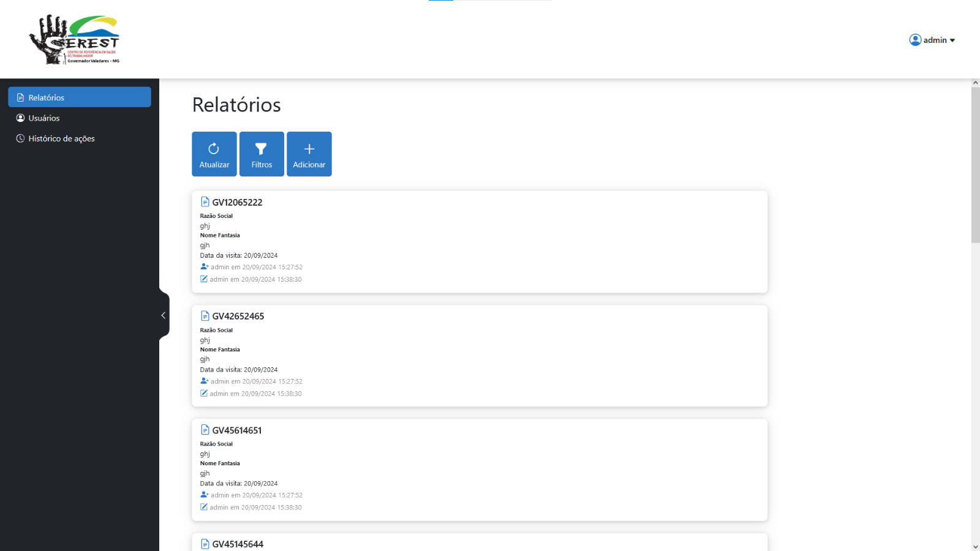Screen dimensions: 980x551
Task: Click the clock icon beside Histórico de ações
Action: coord(20,138)
